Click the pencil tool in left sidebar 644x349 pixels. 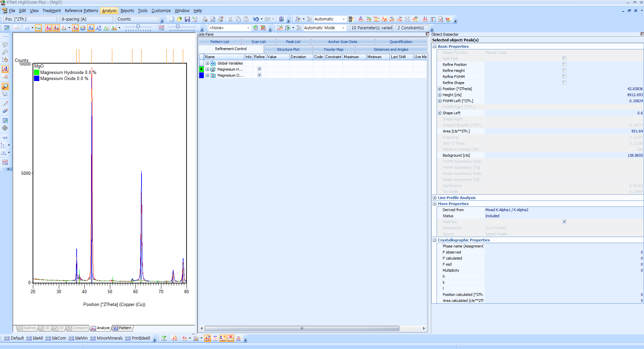(x=5, y=103)
